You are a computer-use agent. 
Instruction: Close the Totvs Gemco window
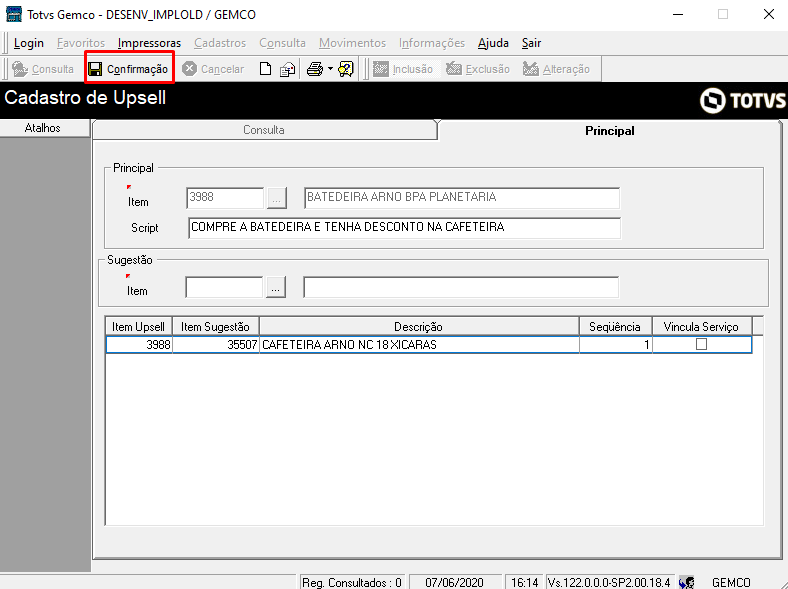(768, 14)
